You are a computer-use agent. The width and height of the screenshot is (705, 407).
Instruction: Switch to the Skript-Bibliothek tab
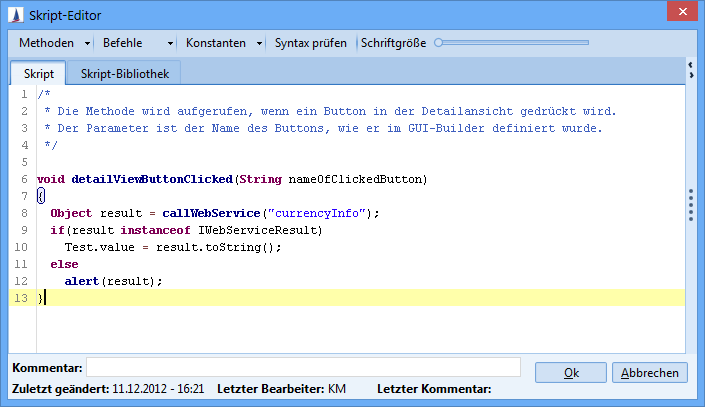coord(124,73)
